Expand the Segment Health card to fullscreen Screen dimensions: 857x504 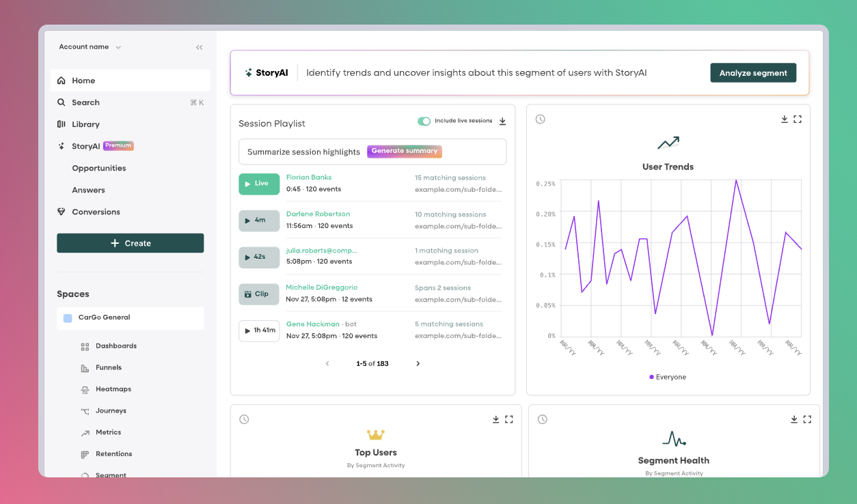[x=807, y=419]
